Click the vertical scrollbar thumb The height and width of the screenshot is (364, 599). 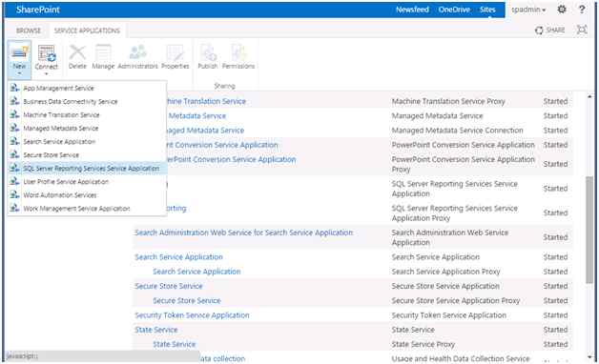click(589, 229)
